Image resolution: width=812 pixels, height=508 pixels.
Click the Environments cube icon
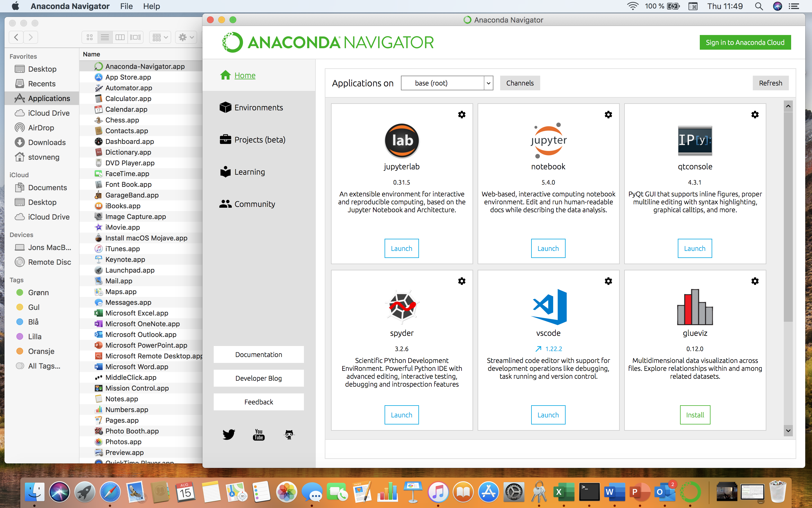coord(226,108)
